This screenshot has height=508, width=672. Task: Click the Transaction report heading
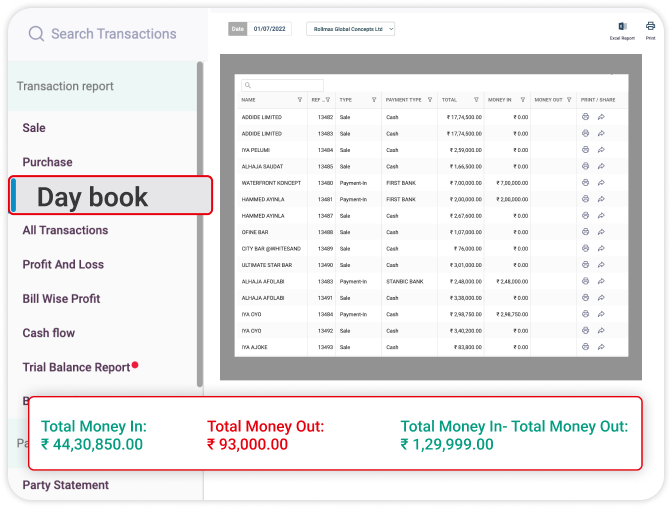65,86
